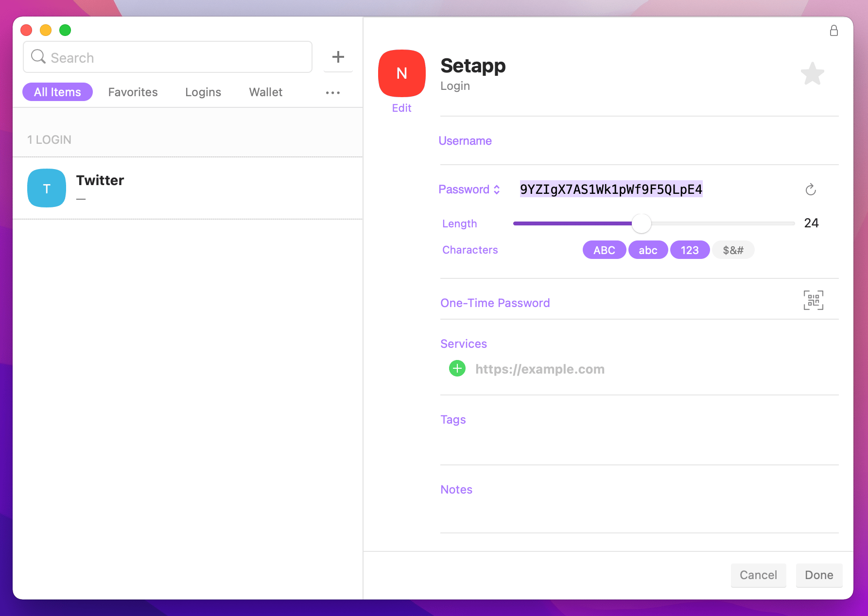868x616 pixels.
Task: Click Edit under the Setapp icon
Action: coord(401,108)
